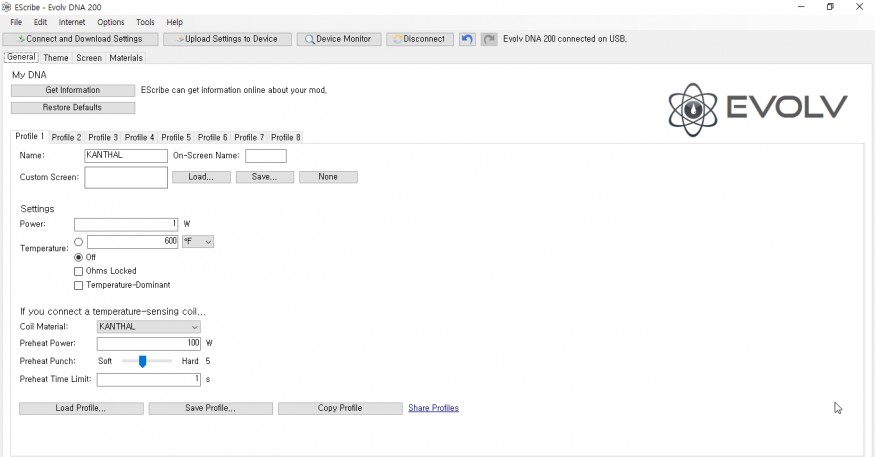Viewport: 875px width, 457px height.
Task: Click the redo arrow icon
Action: coord(489,39)
